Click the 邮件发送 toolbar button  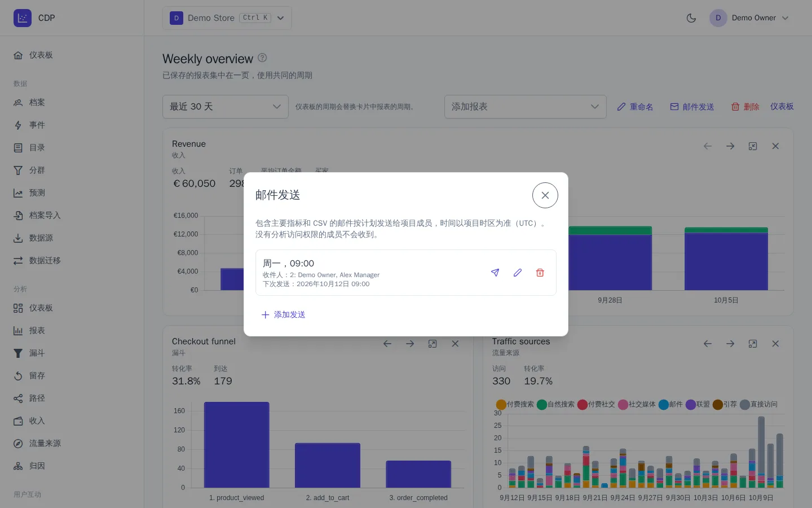coord(692,107)
